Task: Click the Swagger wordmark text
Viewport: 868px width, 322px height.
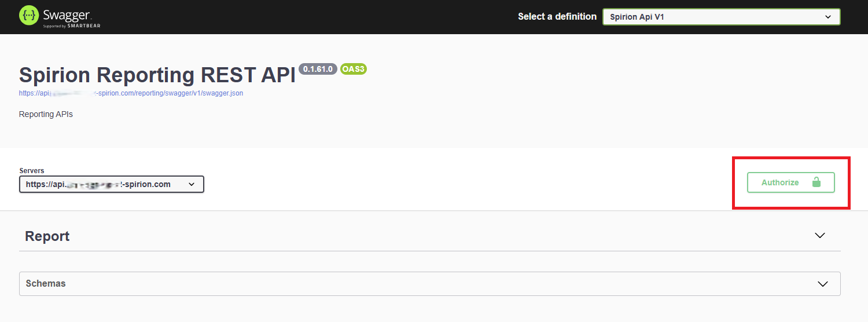Action: tap(67, 13)
